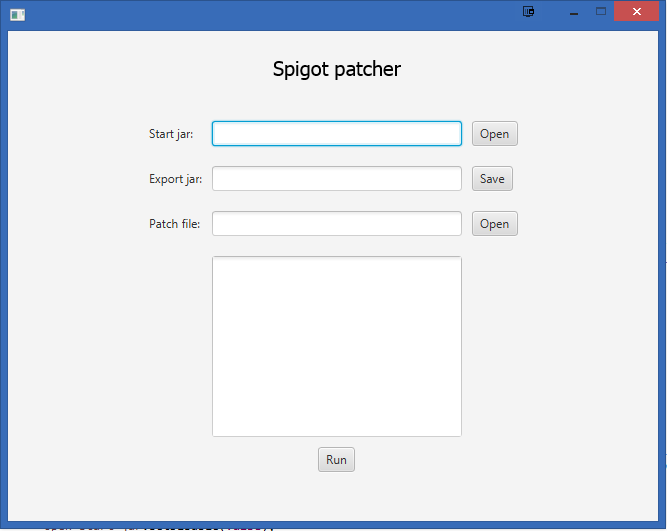Click the 'Patch file:' label
The height and width of the screenshot is (531, 667).
click(174, 224)
